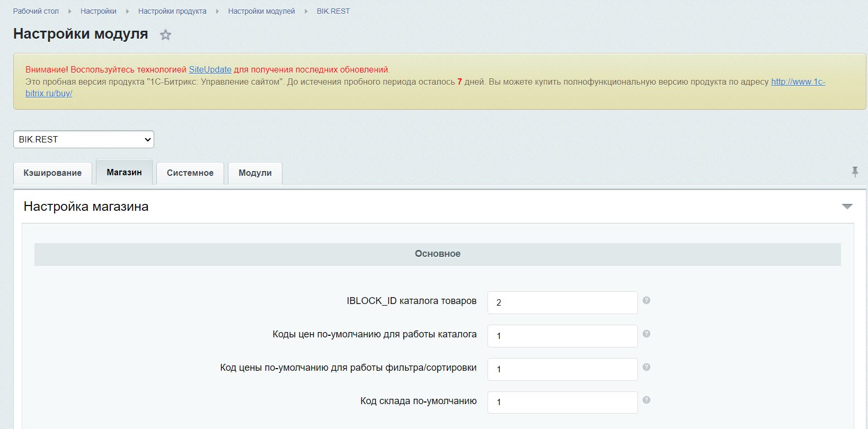The height and width of the screenshot is (429, 868).
Task: Click the IBLOCK_ID каталога товаров field
Action: [x=562, y=302]
